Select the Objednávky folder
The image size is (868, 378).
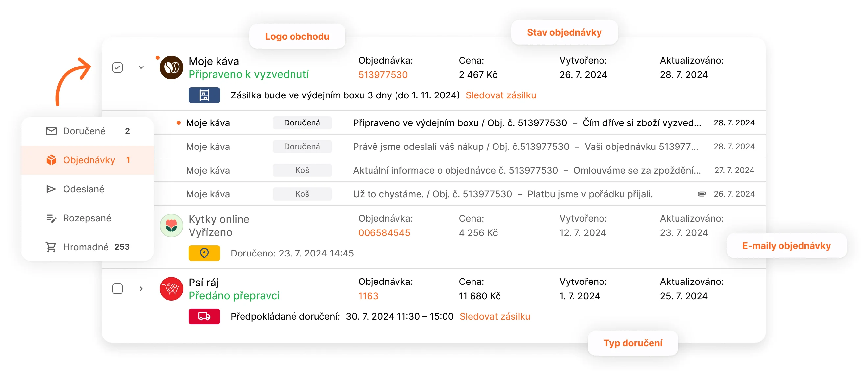point(89,160)
